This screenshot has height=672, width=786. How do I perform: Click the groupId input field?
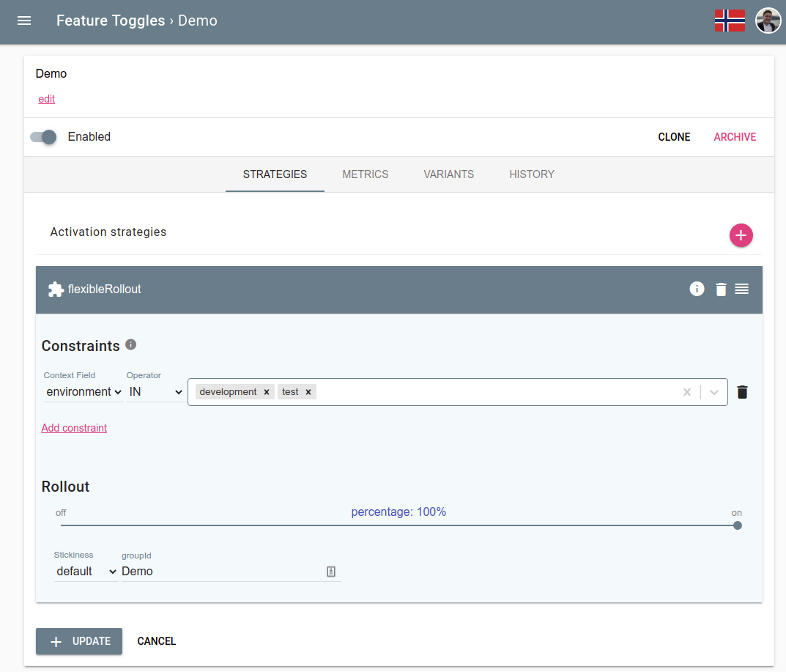pyautogui.click(x=220, y=571)
